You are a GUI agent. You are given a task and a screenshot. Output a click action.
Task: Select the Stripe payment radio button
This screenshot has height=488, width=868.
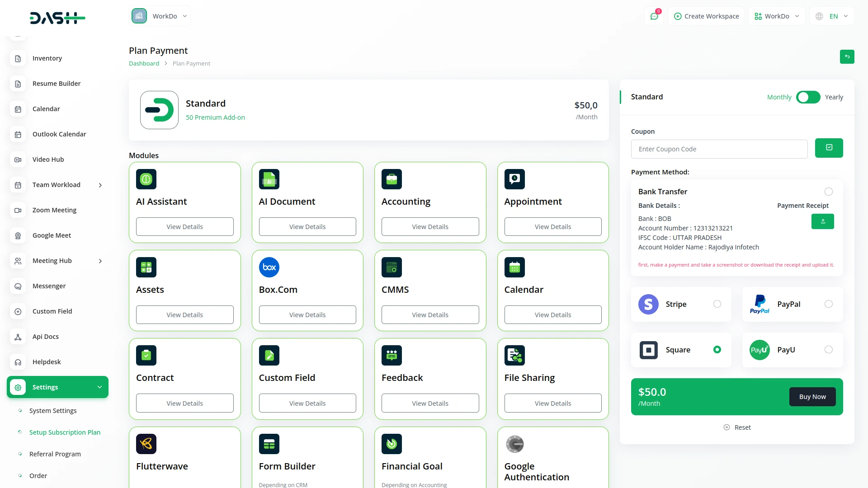(717, 304)
